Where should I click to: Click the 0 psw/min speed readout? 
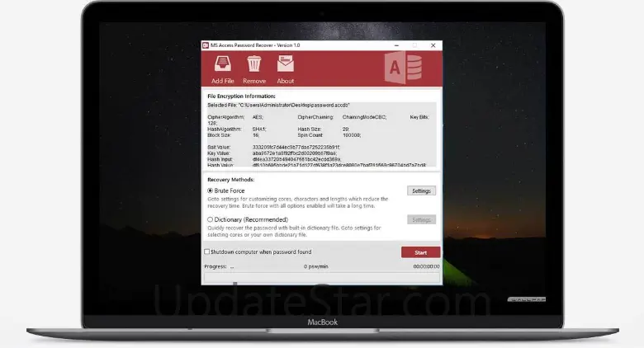point(316,266)
